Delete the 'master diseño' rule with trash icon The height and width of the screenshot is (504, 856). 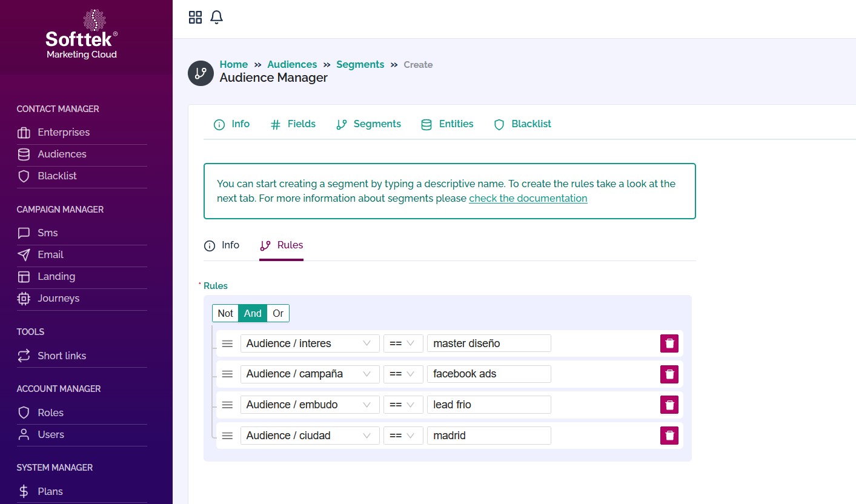click(669, 343)
